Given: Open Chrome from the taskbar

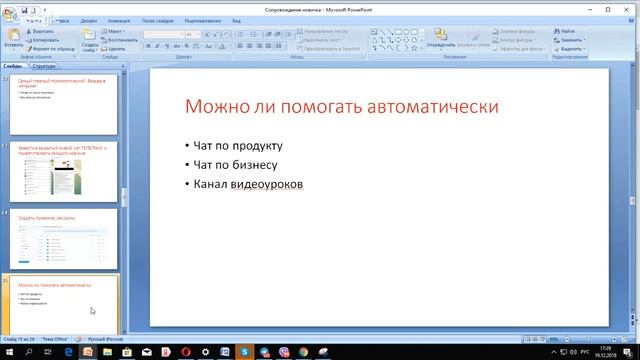Looking at the screenshot, I should point(303,352).
